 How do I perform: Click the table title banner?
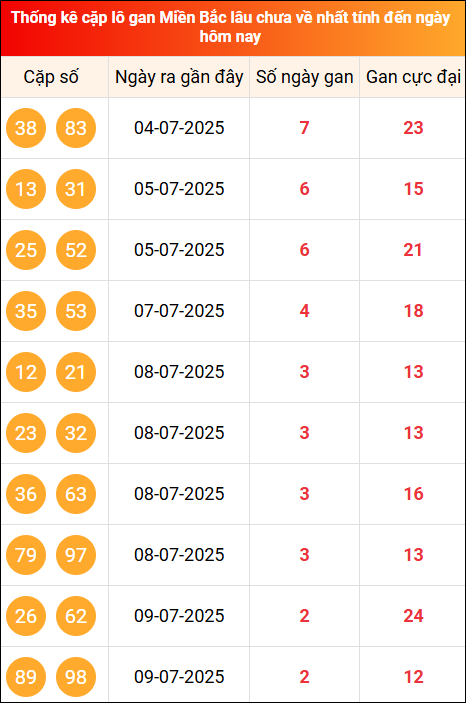(233, 28)
